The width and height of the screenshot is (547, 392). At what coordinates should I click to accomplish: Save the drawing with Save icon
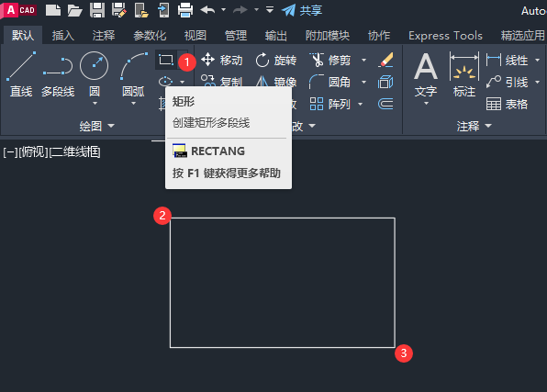click(97, 10)
